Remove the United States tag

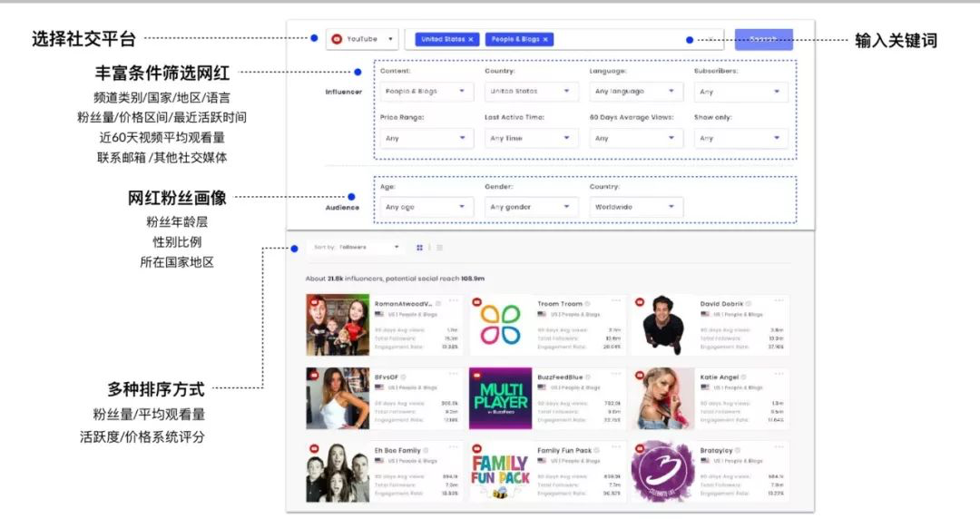click(471, 40)
